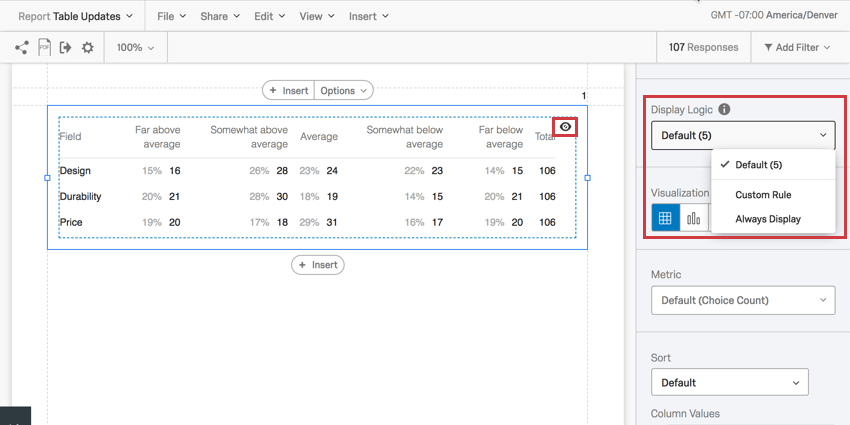This screenshot has width=850, height=425.
Task: Click the Options button above the table
Action: [x=343, y=90]
